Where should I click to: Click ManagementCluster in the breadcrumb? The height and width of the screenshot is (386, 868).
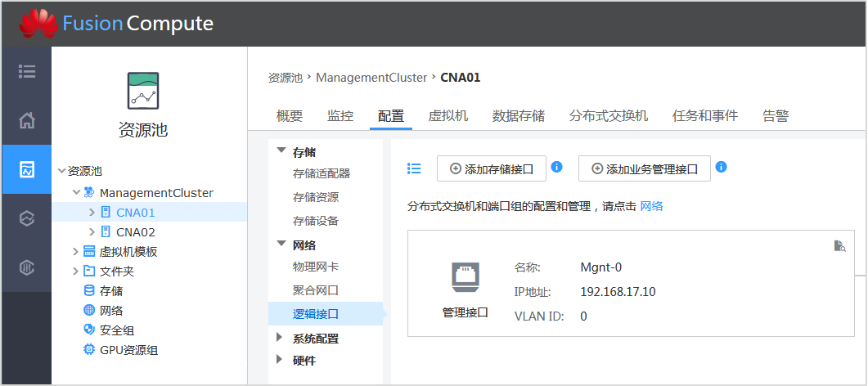pyautogui.click(x=371, y=78)
